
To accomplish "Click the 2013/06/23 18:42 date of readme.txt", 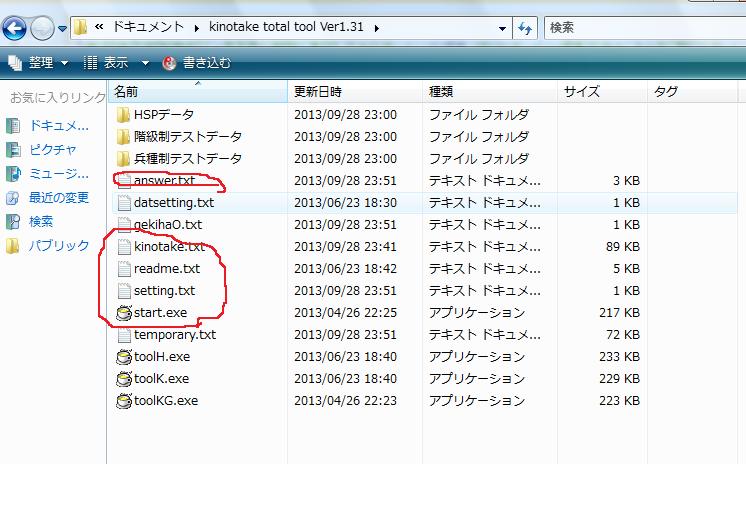I will (x=345, y=269).
